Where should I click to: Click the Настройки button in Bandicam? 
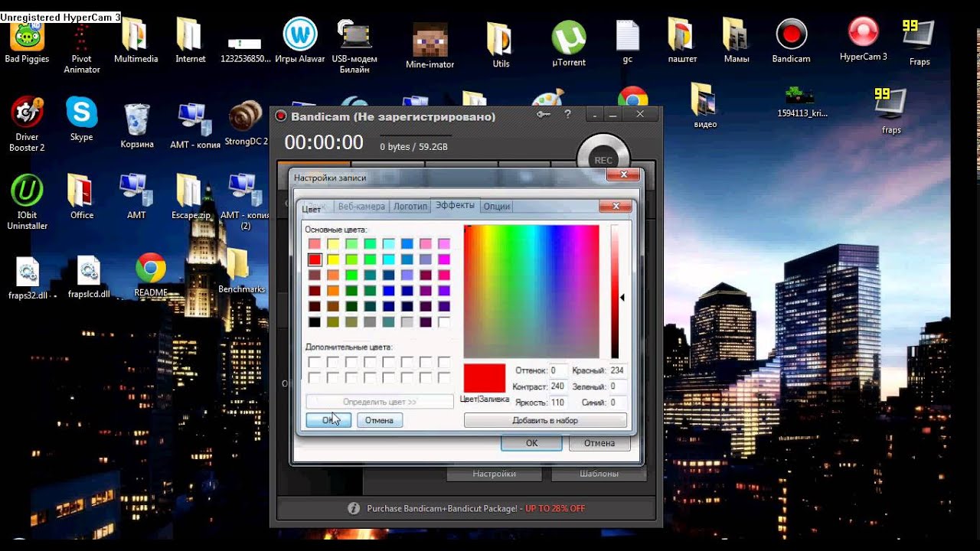494,474
